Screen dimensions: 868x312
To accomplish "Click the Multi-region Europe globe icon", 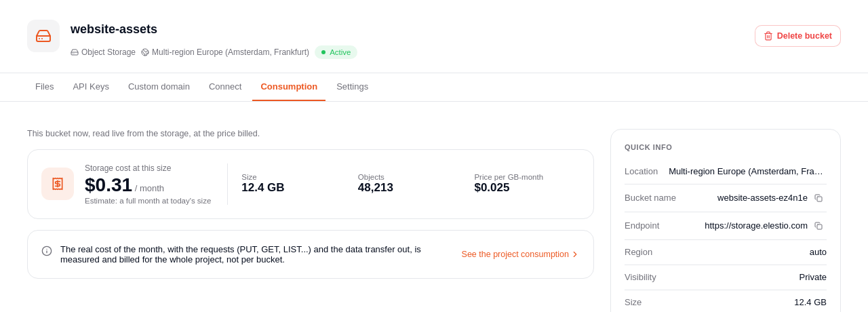I will [145, 52].
